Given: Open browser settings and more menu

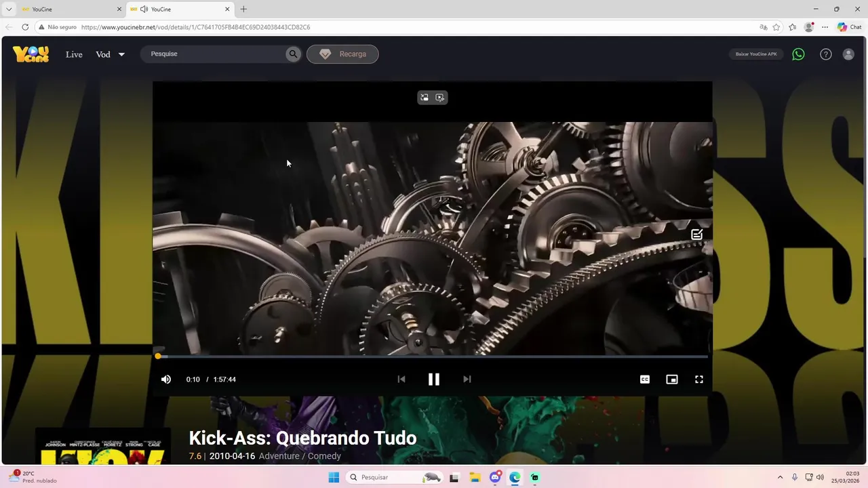Looking at the screenshot, I should tap(825, 27).
